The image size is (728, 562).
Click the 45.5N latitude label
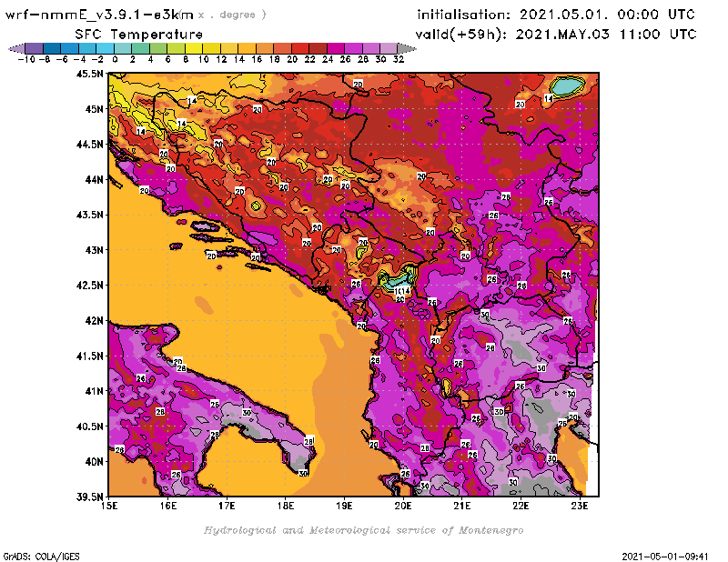[89, 74]
